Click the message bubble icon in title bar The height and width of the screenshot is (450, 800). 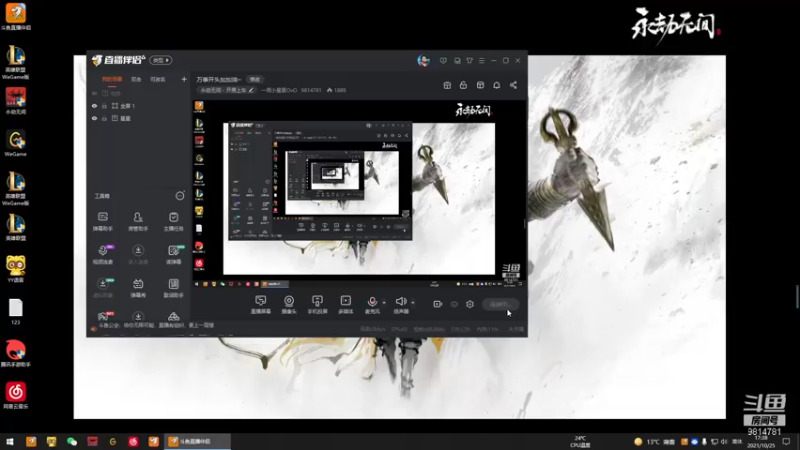tap(443, 60)
